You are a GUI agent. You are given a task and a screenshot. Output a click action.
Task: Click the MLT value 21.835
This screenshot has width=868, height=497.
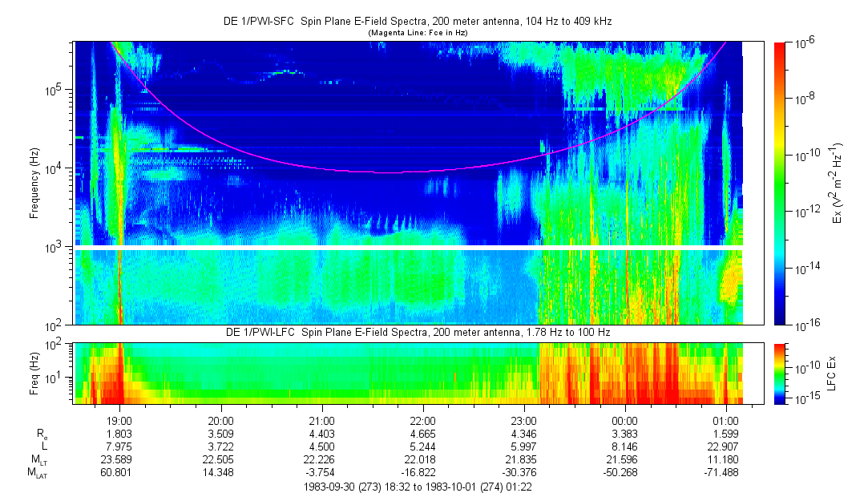(522, 459)
